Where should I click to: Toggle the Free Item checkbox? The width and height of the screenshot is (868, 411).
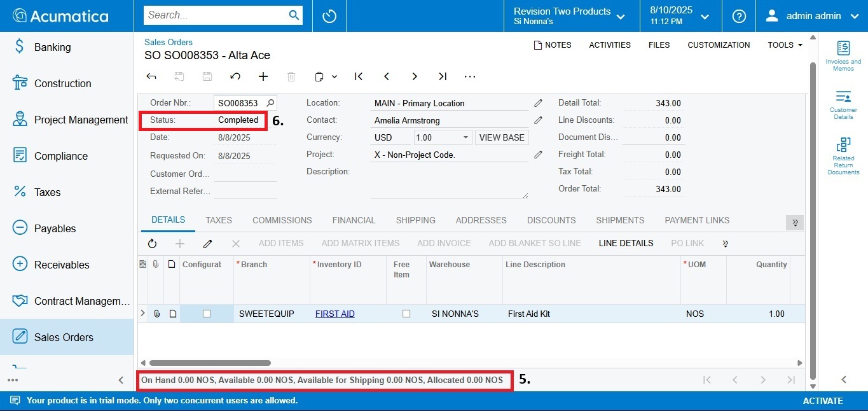click(406, 314)
